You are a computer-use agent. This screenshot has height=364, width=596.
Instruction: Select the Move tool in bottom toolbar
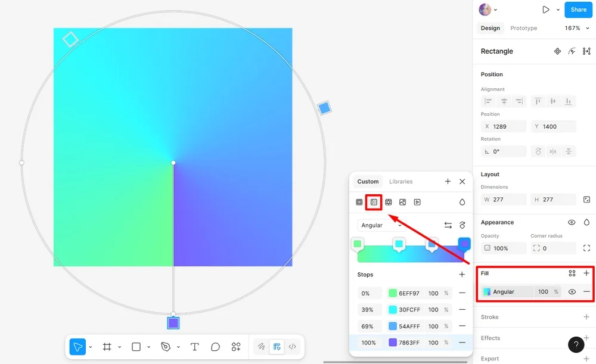pyautogui.click(x=77, y=347)
